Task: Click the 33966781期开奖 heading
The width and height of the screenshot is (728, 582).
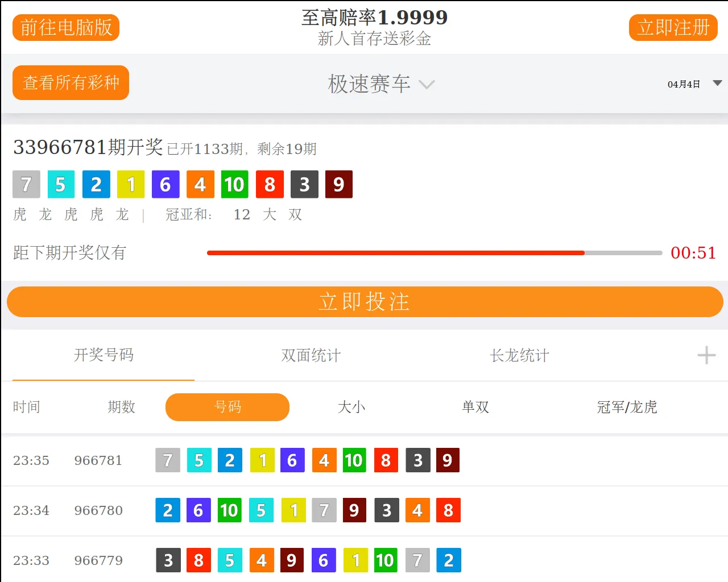Action: click(88, 147)
